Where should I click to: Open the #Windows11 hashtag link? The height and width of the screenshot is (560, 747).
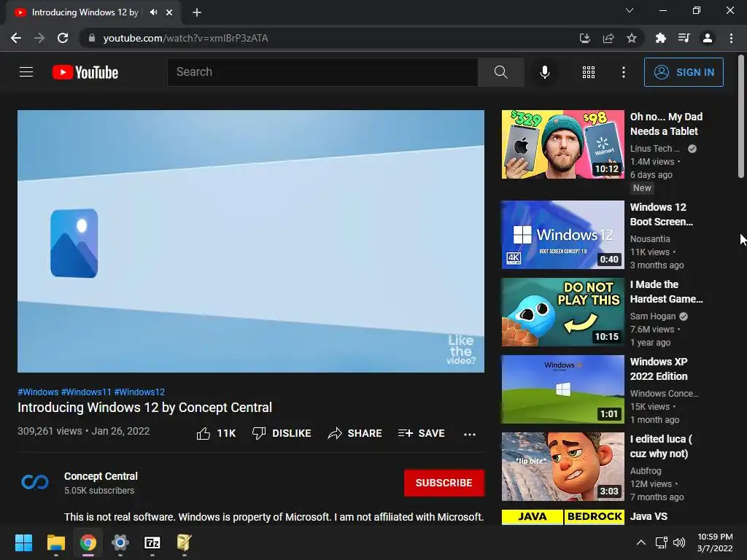(86, 392)
